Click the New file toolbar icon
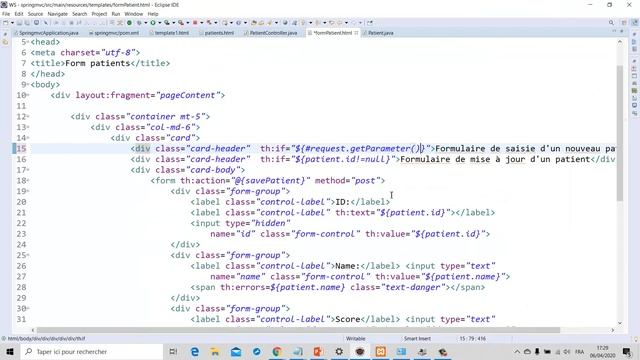Viewport: 640px width, 360px height. click(6, 23)
